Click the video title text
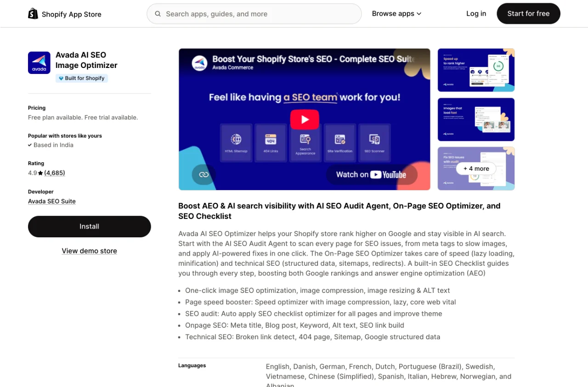The image size is (588, 387). pos(313,59)
